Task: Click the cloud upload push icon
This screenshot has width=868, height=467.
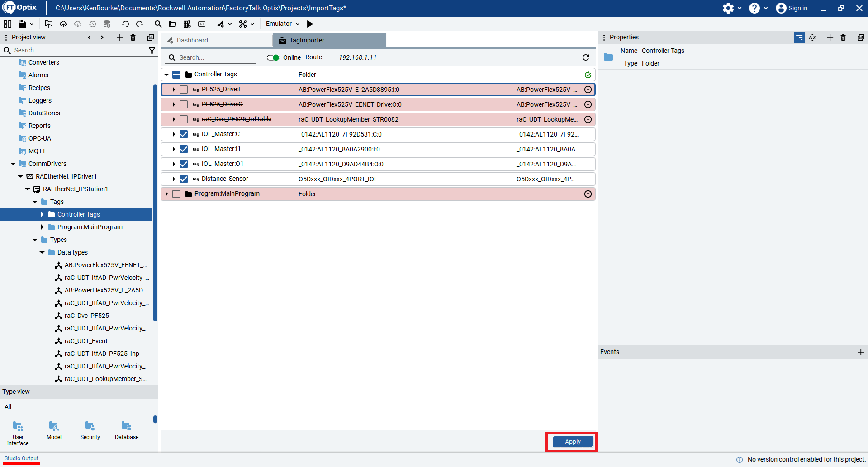Action: 63,24
